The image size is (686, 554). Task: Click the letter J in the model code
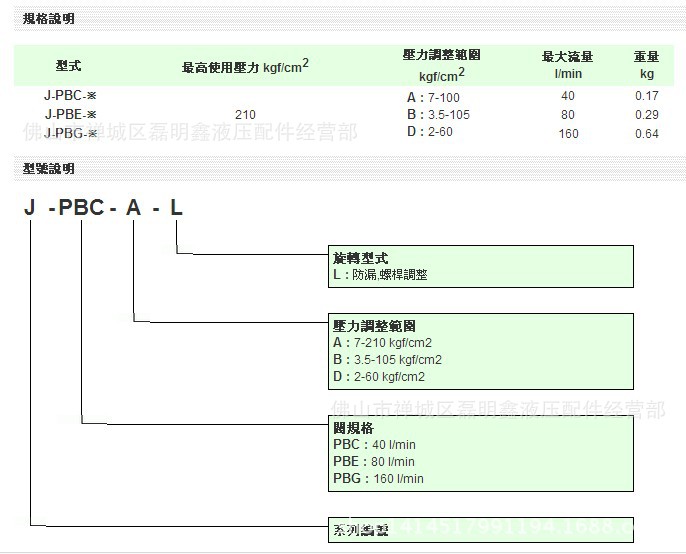(30, 209)
